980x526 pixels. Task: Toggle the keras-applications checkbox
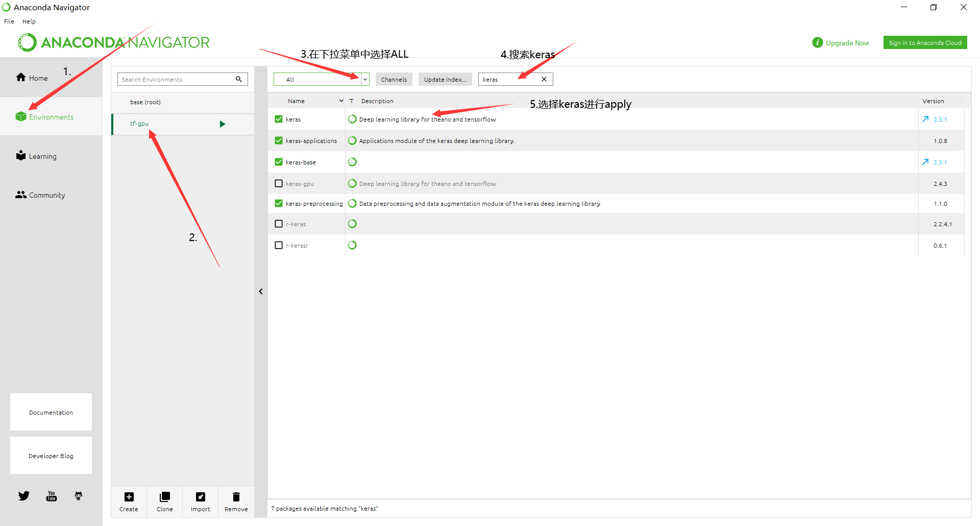coord(279,140)
